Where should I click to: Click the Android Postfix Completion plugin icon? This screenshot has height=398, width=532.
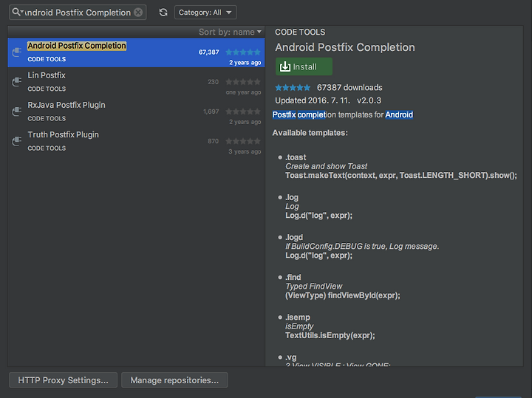pos(16,52)
